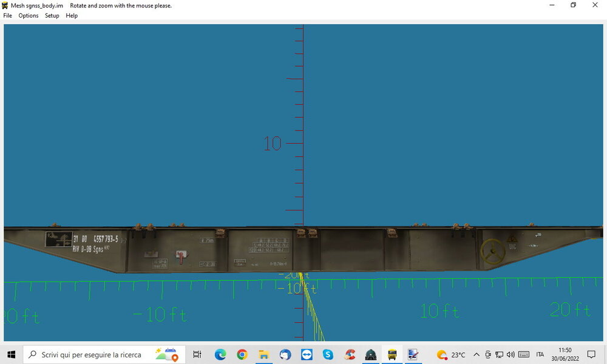Open the Setup menu

point(52,16)
